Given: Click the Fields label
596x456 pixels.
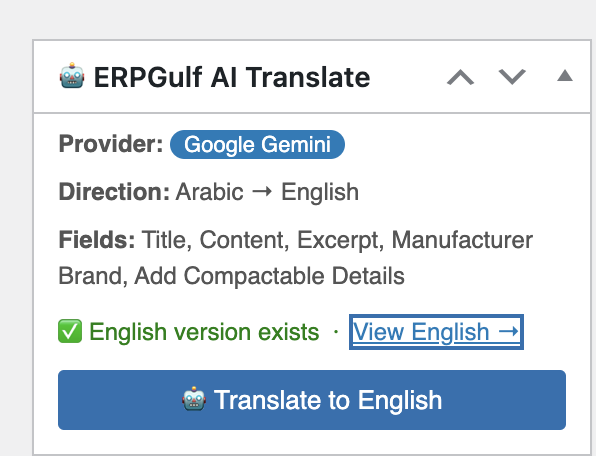Looking at the screenshot, I should point(97,240).
